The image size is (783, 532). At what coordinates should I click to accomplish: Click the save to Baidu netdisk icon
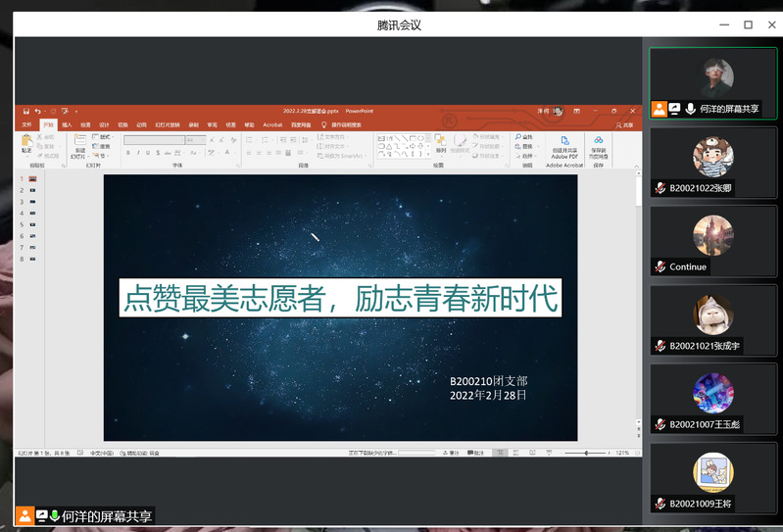point(598,144)
